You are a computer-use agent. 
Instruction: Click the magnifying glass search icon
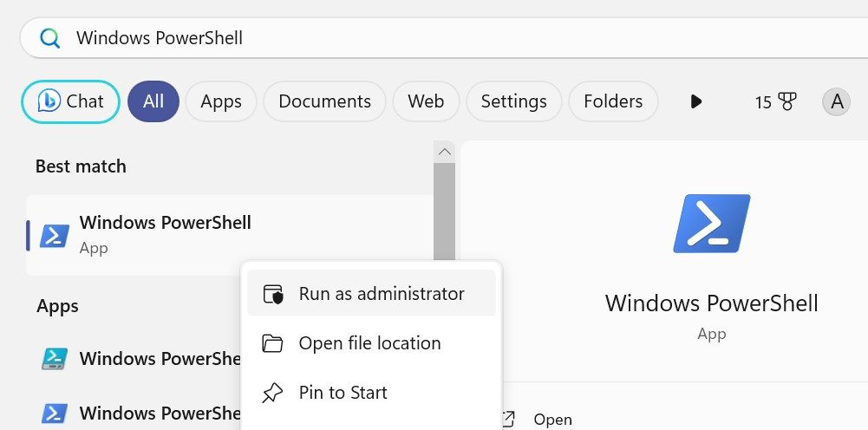(49, 38)
